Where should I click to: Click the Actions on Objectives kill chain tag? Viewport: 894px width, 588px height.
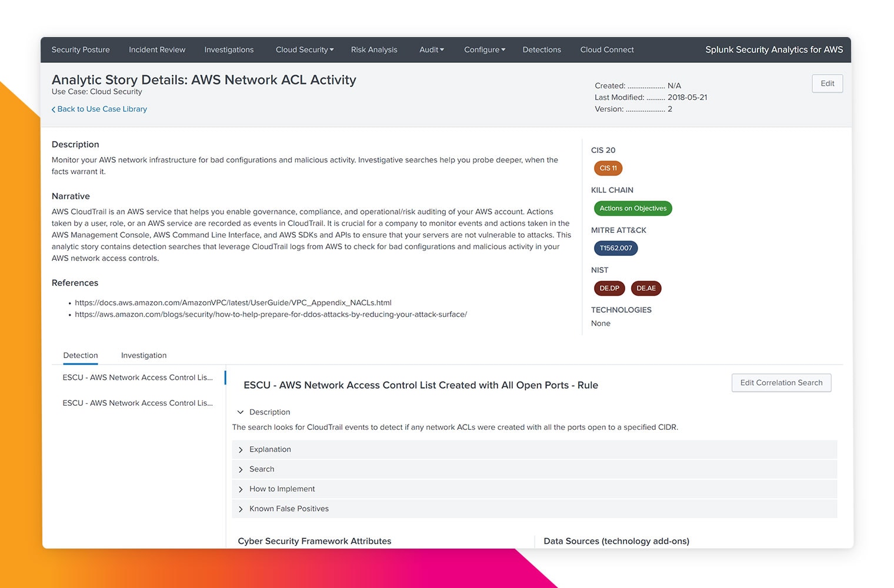pyautogui.click(x=633, y=208)
